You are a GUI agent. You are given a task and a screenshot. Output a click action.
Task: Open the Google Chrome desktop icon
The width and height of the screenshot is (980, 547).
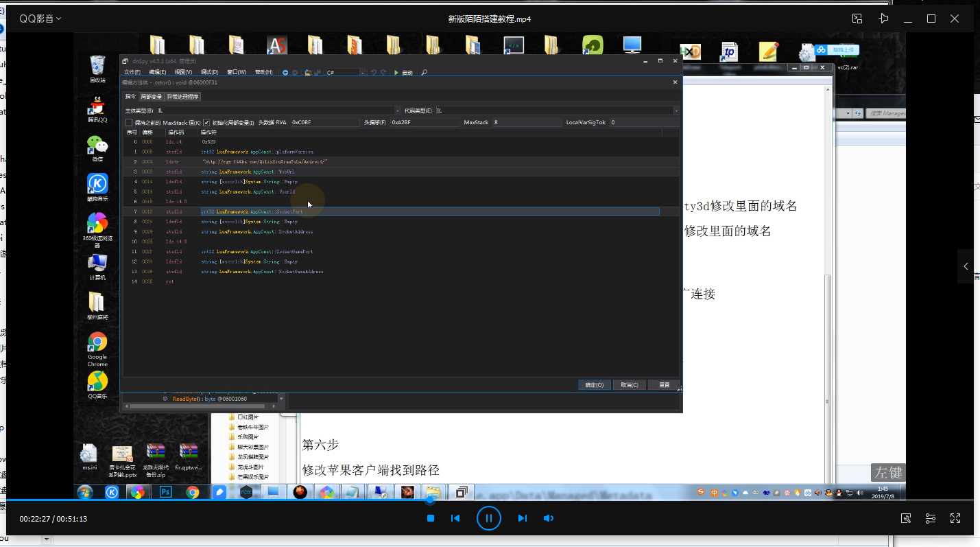click(x=97, y=350)
